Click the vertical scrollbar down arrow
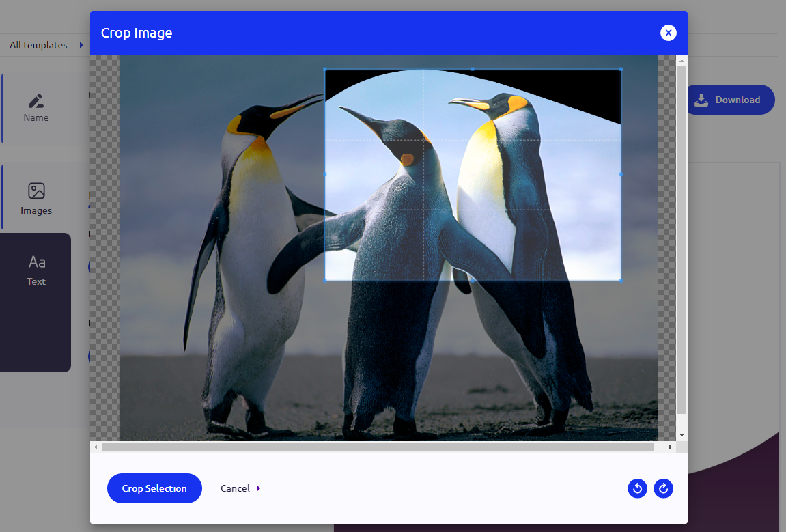Viewport: 786px width, 532px height. tap(682, 435)
